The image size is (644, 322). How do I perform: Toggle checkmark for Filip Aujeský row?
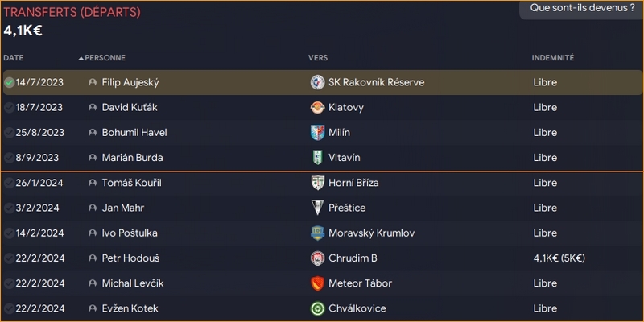point(9,82)
